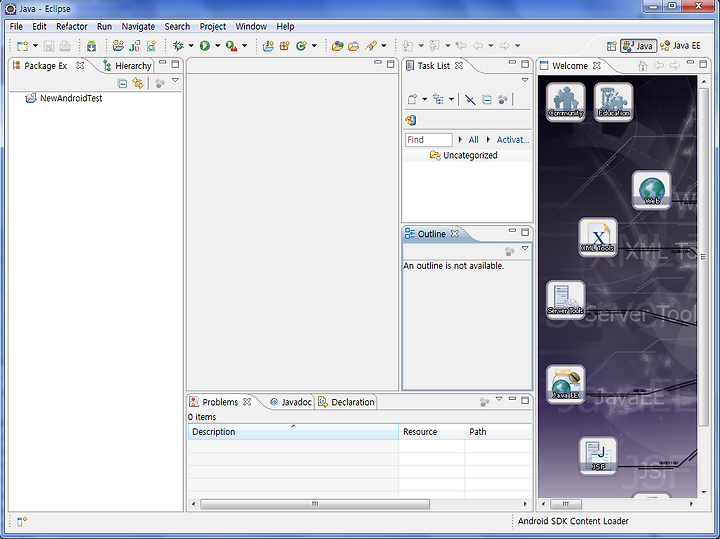Click the Categorized presentation icon in Task List
720x539 pixels.
pos(439,99)
